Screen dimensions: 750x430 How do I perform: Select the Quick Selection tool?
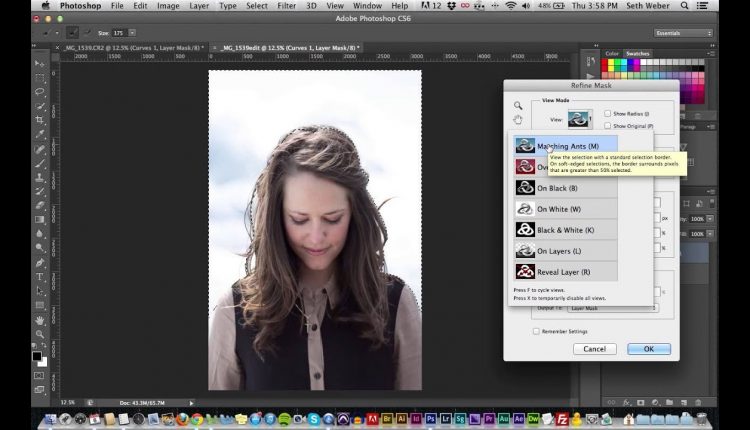pyautogui.click(x=39, y=106)
